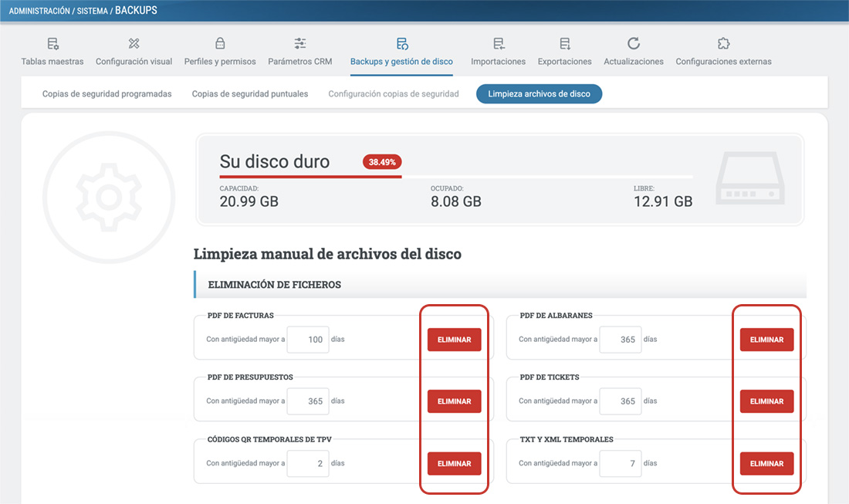Screen dimensions: 849x504
Task: Click the Importaciones icon
Action: tap(498, 43)
